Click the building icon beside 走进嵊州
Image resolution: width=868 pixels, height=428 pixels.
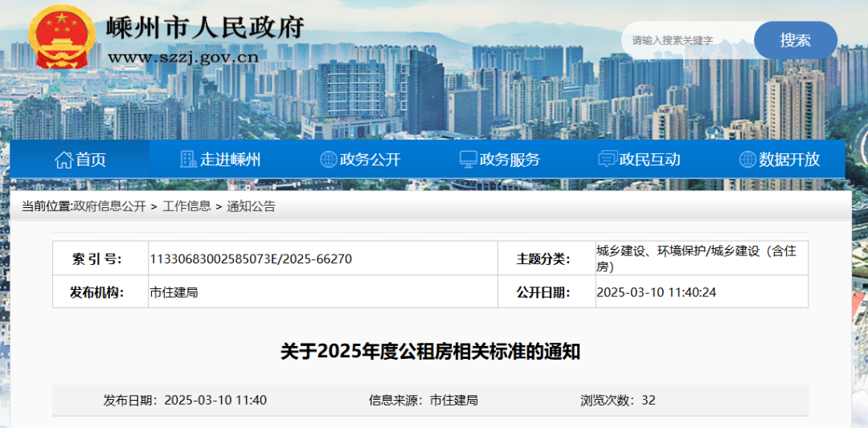coord(188,159)
